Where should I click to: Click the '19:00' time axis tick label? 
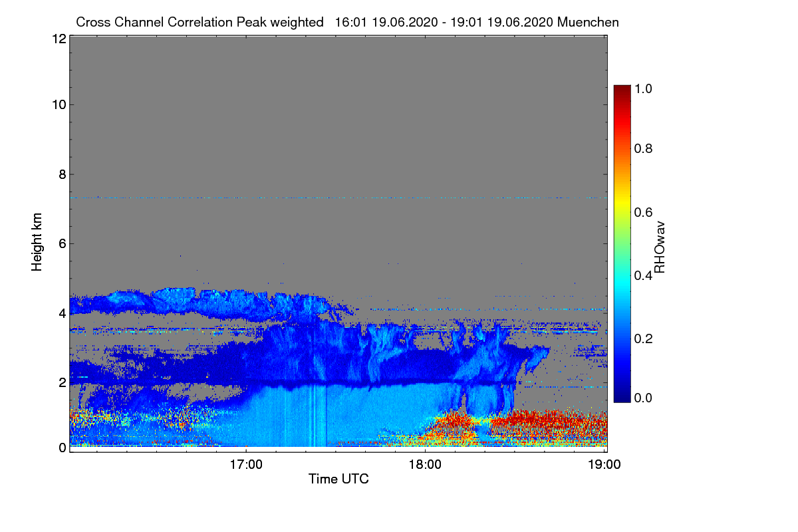pyautogui.click(x=604, y=465)
